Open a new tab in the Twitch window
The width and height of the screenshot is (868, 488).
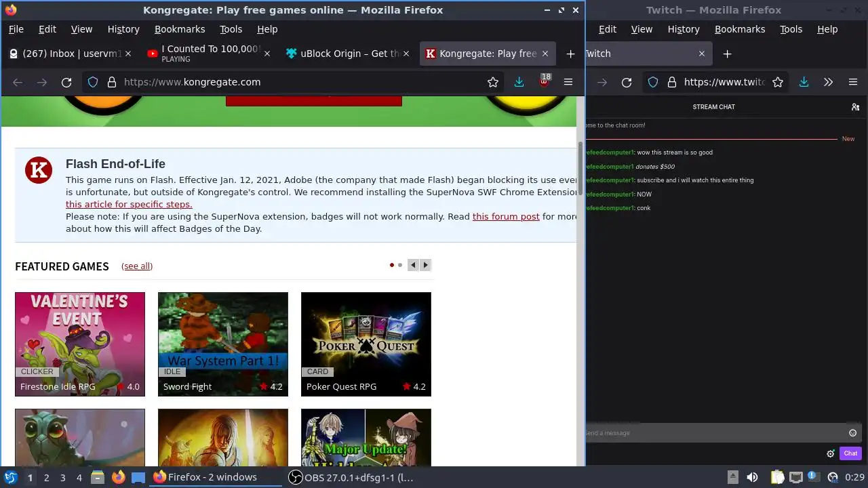[x=727, y=54]
